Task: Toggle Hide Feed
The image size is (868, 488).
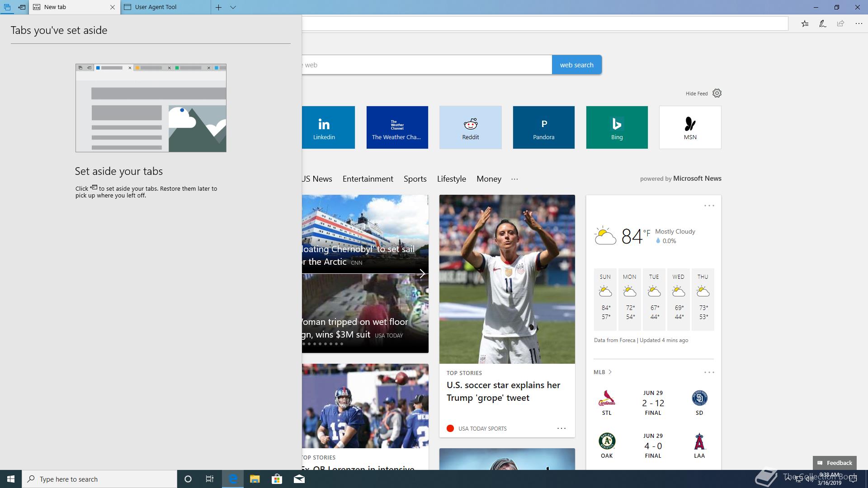Action: pyautogui.click(x=696, y=94)
